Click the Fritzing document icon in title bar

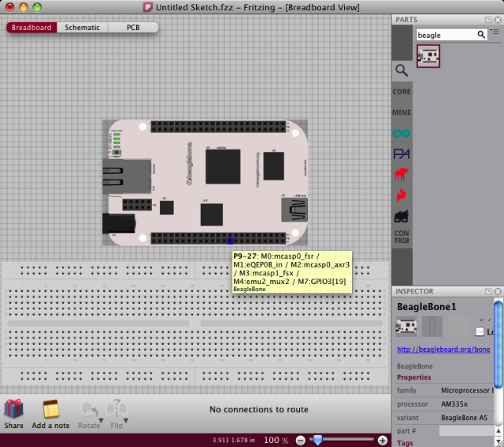tap(148, 7)
